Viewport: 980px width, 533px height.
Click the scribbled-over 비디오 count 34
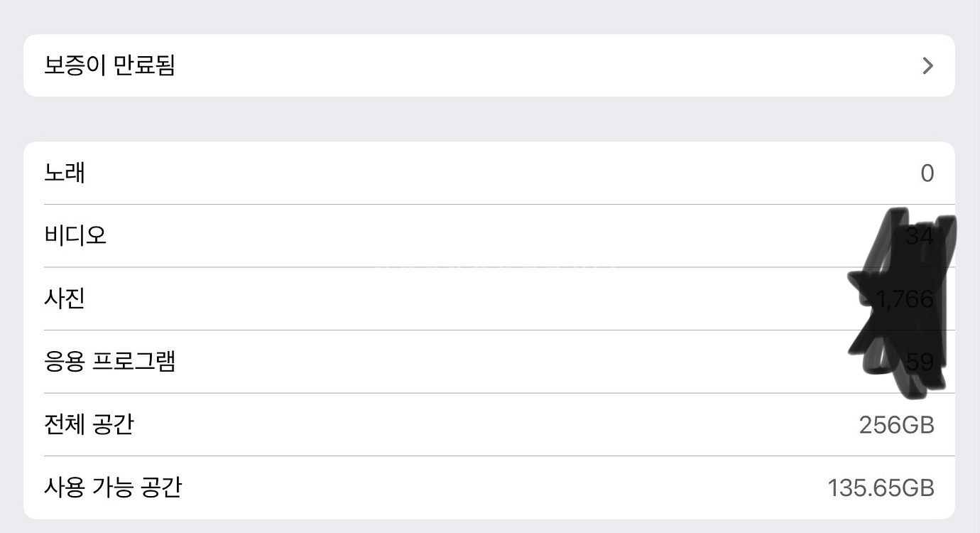[919, 236]
